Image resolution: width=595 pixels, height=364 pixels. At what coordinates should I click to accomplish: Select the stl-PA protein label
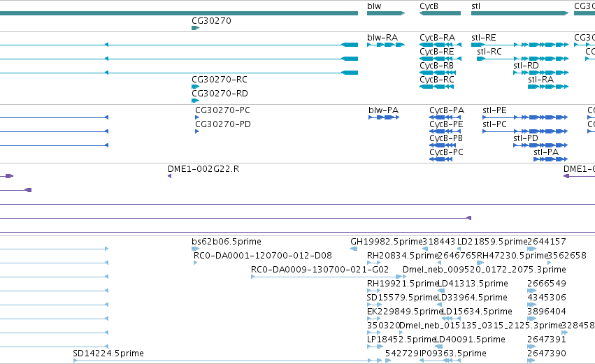546,152
